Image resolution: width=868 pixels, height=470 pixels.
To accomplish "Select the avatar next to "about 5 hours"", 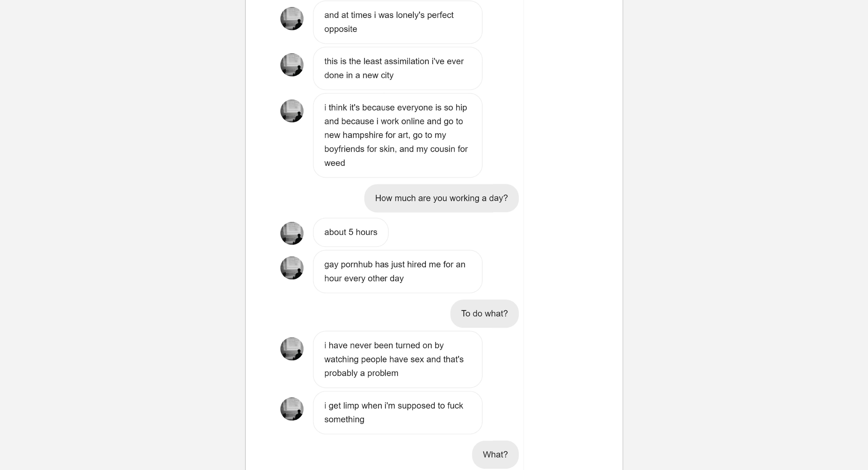I will 292,233.
